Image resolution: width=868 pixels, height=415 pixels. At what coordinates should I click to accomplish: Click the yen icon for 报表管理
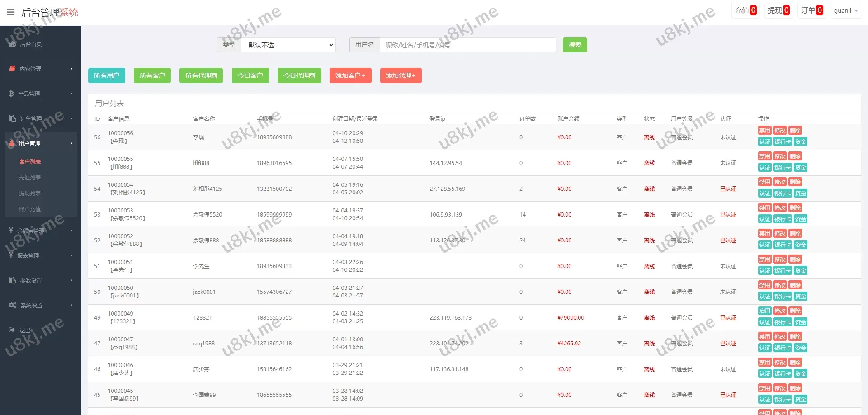pos(11,255)
